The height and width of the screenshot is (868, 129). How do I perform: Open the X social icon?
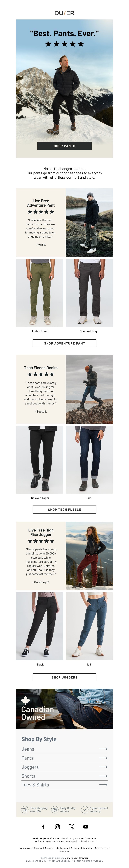(72, 826)
